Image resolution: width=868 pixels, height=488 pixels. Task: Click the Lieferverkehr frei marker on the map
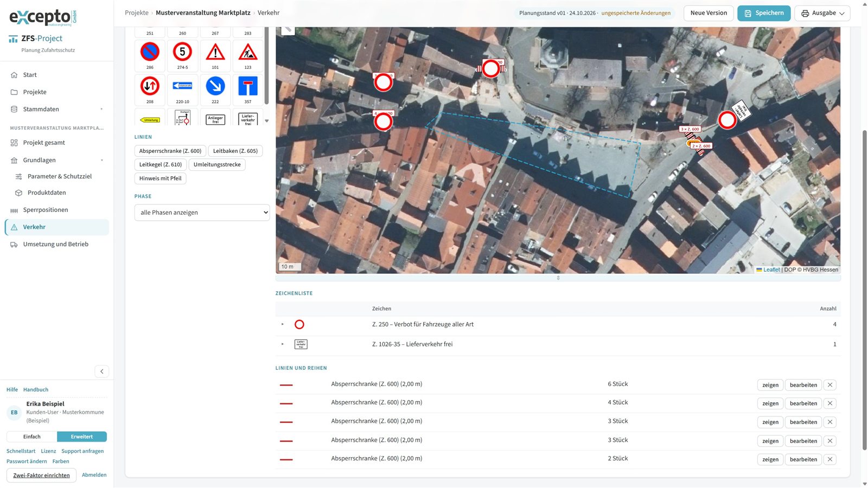pyautogui.click(x=741, y=110)
